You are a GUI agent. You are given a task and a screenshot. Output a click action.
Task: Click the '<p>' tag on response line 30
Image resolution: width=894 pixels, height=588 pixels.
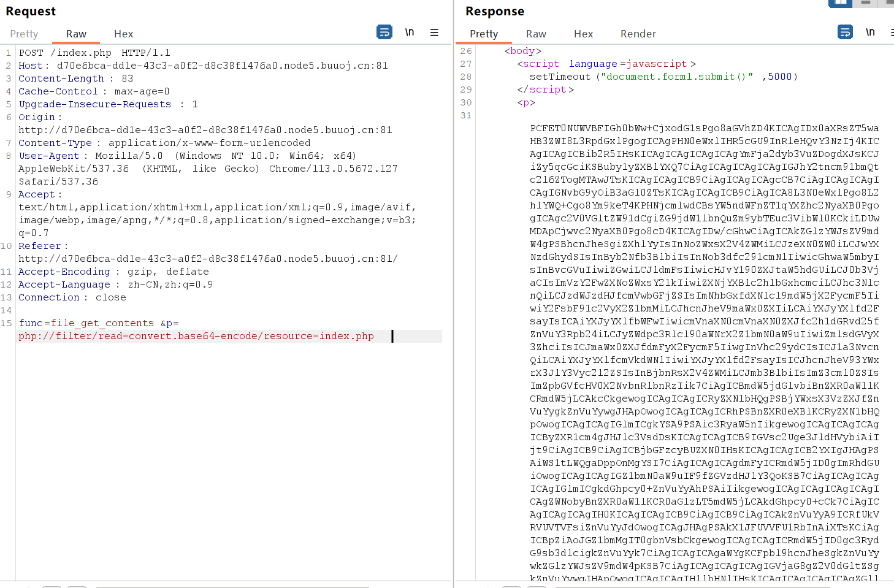point(526,102)
